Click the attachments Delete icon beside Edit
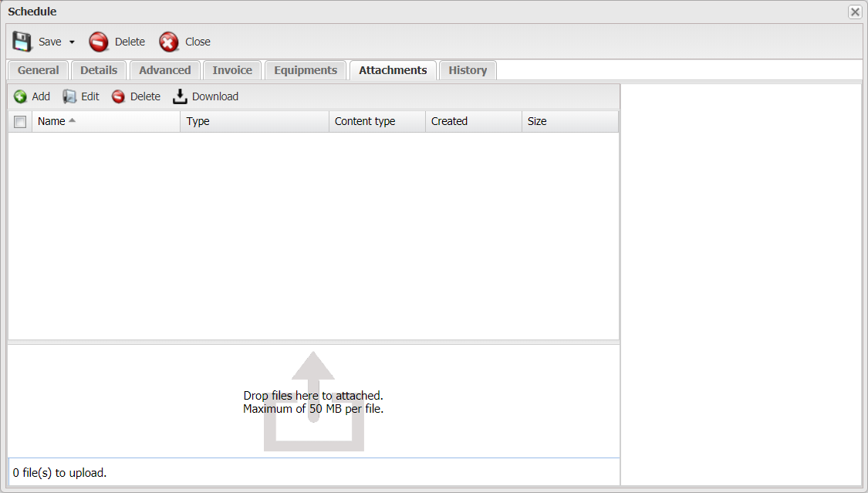Screen dimensions: 868x493 [x=119, y=97]
